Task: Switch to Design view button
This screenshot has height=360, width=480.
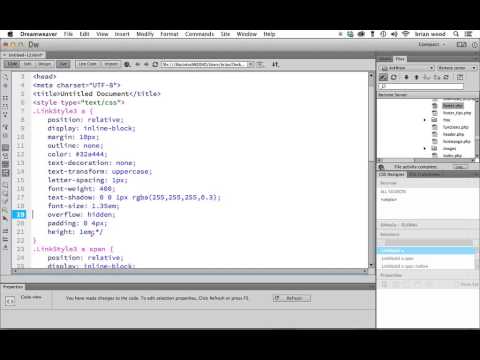Action: pos(44,64)
